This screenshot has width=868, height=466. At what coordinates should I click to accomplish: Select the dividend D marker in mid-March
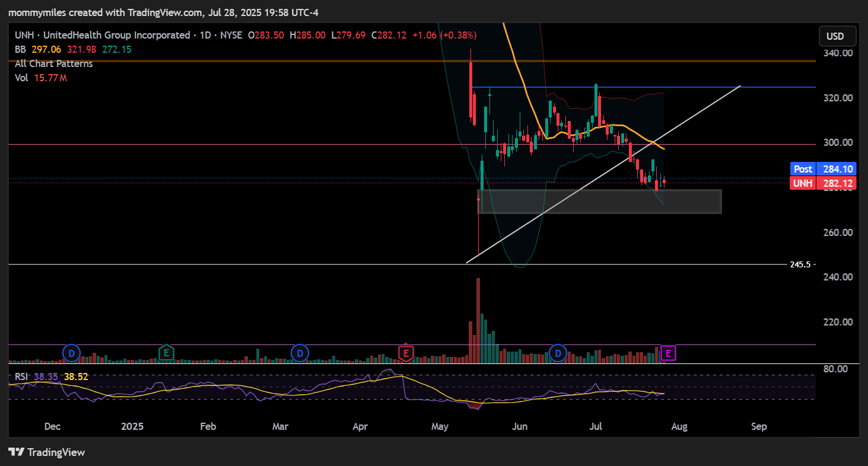point(300,353)
